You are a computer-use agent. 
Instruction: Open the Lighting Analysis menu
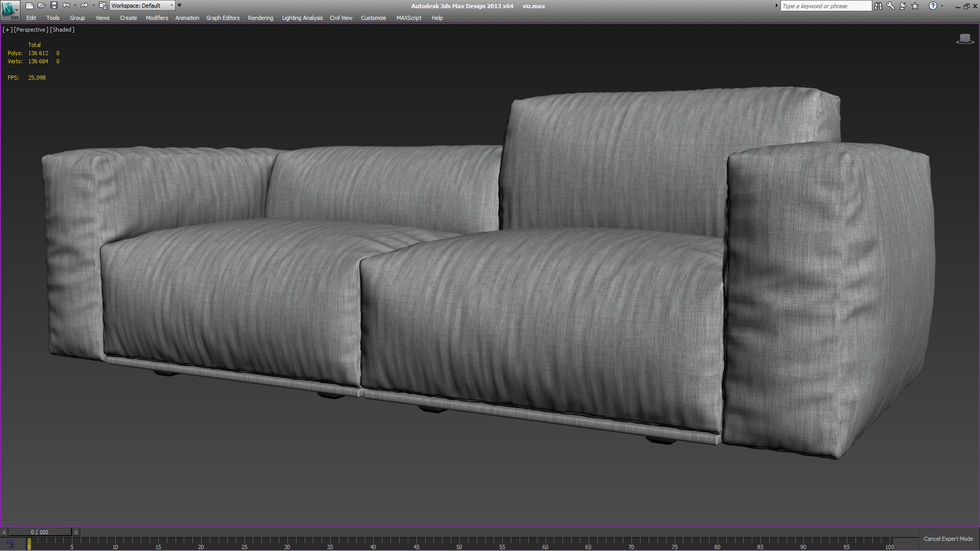click(x=302, y=18)
